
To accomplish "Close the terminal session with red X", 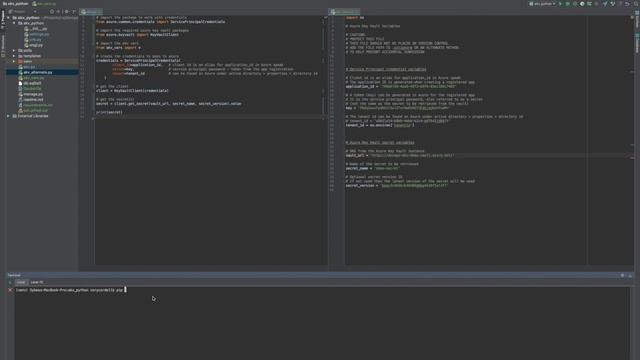I will [x=10, y=290].
